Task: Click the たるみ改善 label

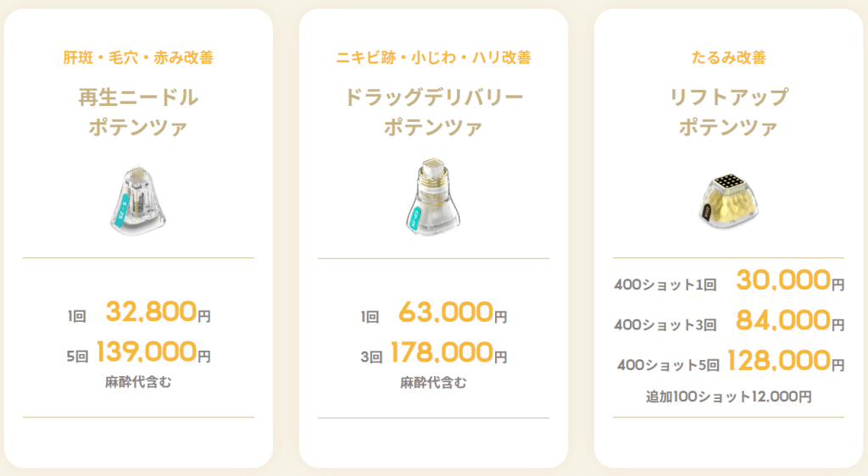Action: pyautogui.click(x=728, y=58)
